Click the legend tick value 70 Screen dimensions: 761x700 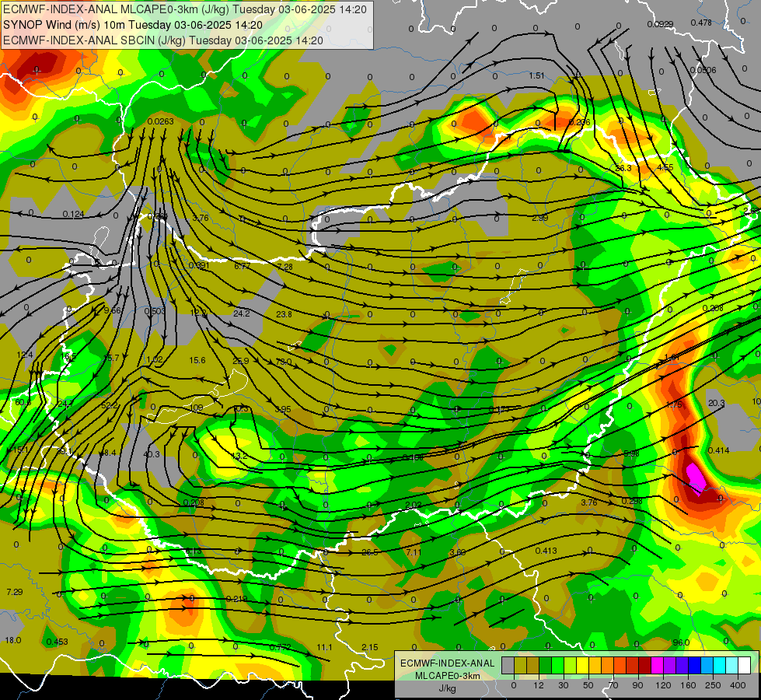point(613,685)
